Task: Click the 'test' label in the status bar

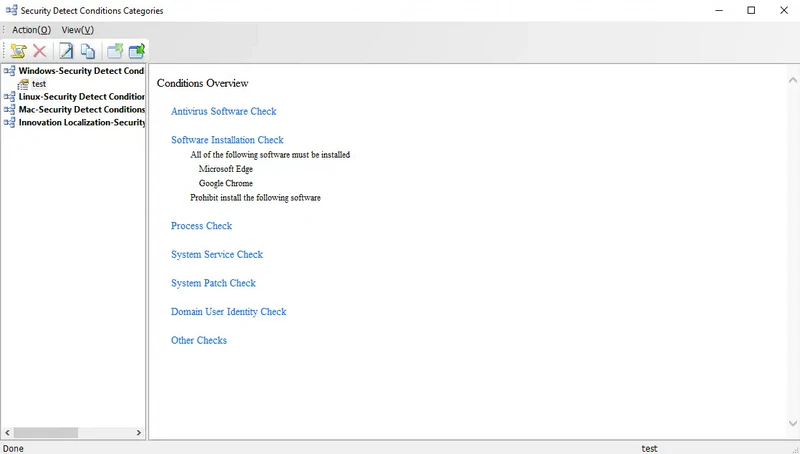Action: [649, 448]
